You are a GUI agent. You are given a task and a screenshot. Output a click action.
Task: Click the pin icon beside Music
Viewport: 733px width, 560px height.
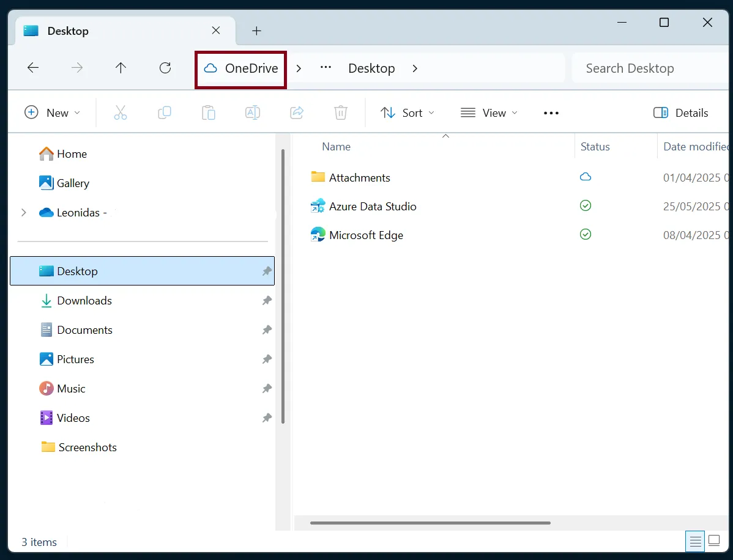coord(267,389)
